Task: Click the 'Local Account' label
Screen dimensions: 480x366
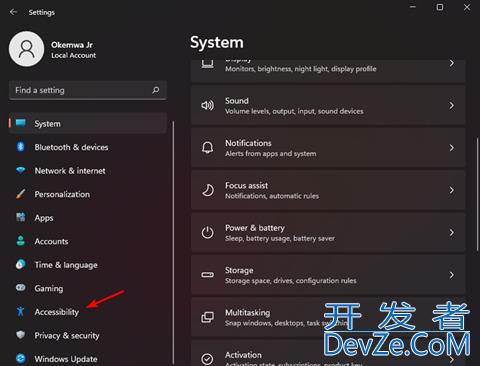Action: pos(73,55)
